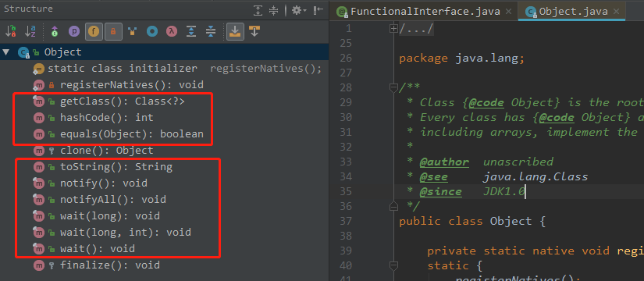Select the Object class row in tree
Screen dimensions: 644x281
pos(164,52)
